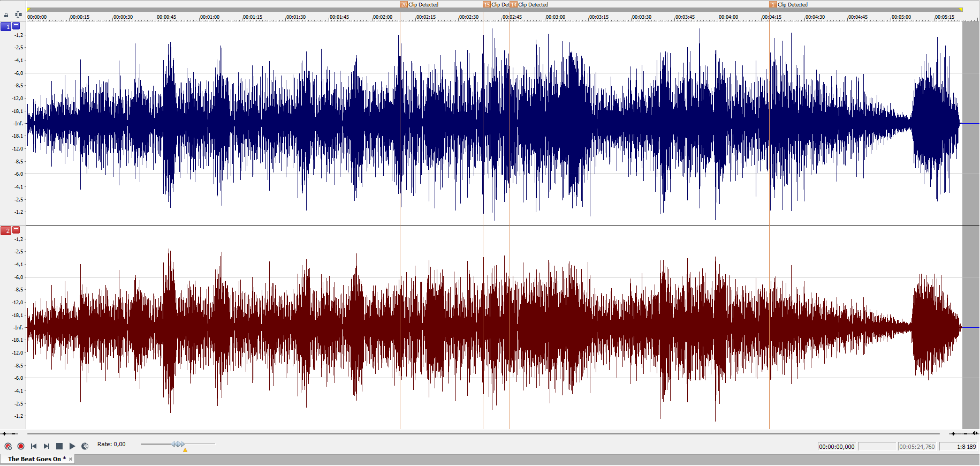980x466 pixels.
Task: Click the 'Clip Detected' label of marker 1
Action: (793, 5)
